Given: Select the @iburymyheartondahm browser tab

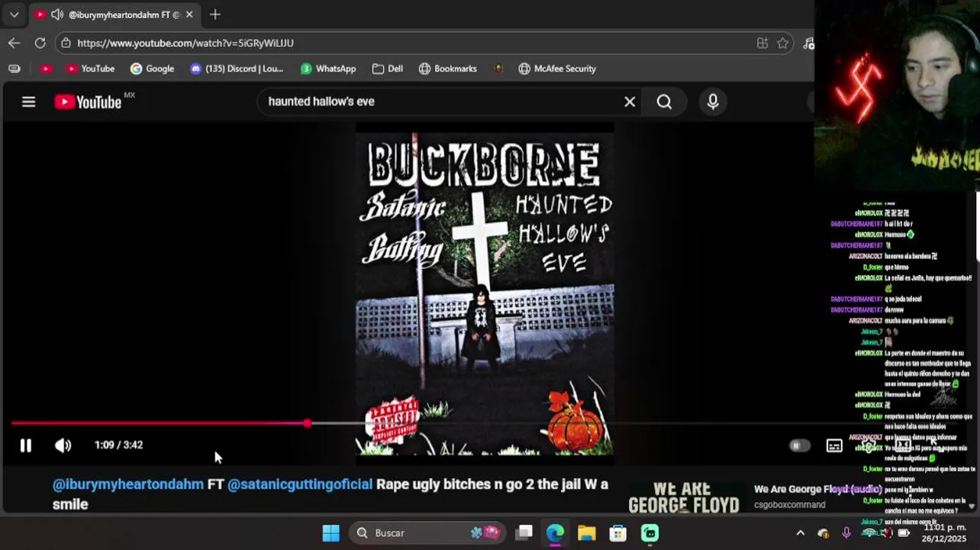Looking at the screenshot, I should point(113,15).
